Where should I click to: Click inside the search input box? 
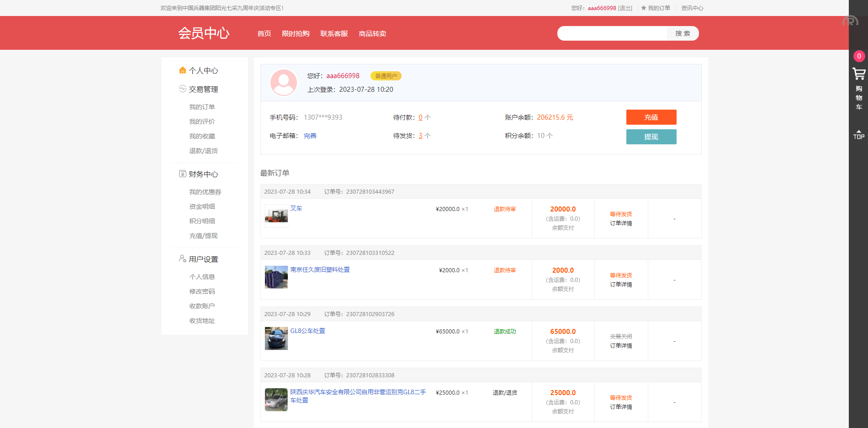pyautogui.click(x=612, y=33)
